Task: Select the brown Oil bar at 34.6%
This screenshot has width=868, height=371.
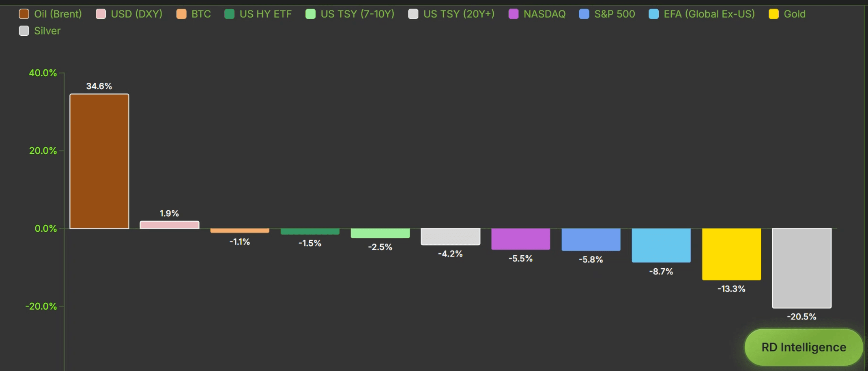Action: pyautogui.click(x=99, y=161)
